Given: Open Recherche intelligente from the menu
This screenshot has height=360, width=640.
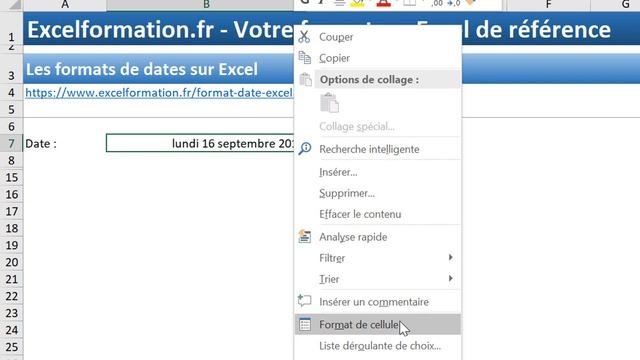Looking at the screenshot, I should click(378, 149).
